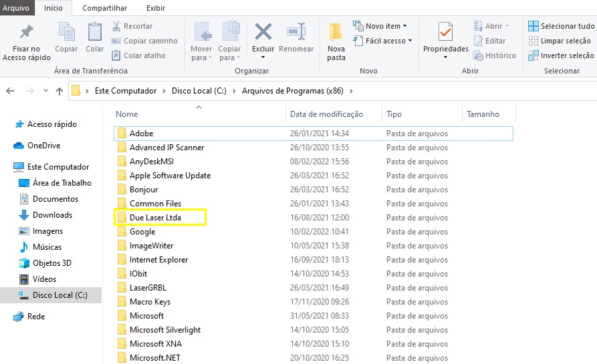Expand the Propriedades dropdown arrow
597x364 pixels.
point(445,57)
